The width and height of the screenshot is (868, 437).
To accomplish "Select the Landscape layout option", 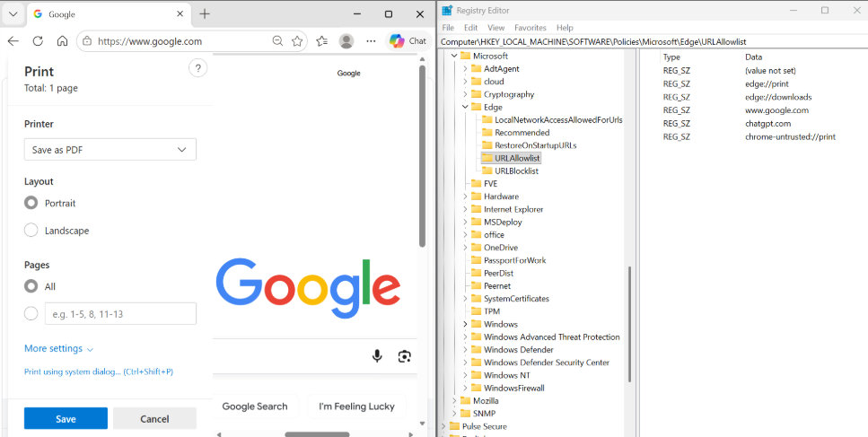I will click(31, 230).
